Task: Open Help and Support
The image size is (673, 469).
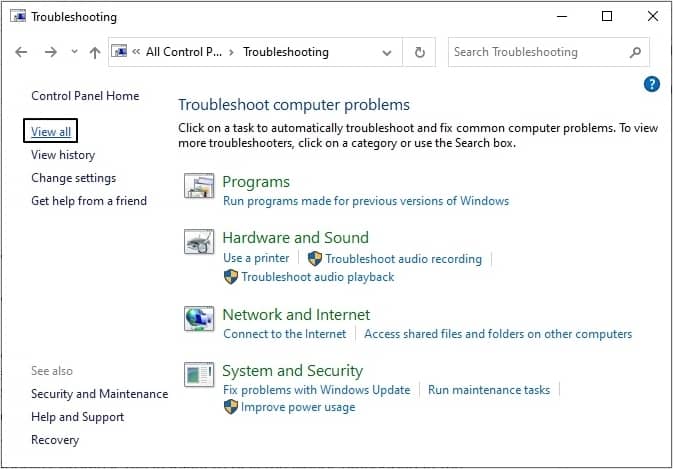Action: (77, 417)
